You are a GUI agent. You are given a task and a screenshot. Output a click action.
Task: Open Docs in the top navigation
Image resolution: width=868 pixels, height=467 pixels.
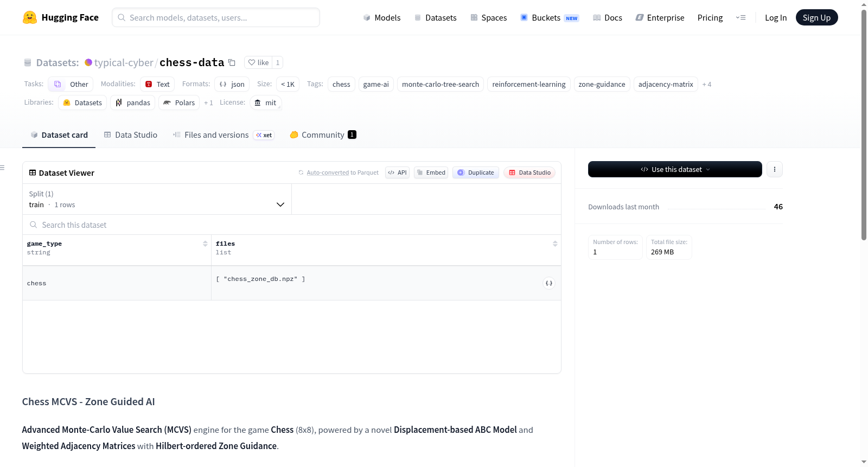[x=608, y=17]
